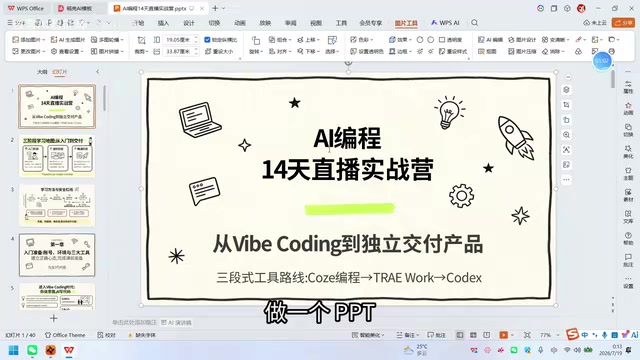Expand the Align (对齐) dropdown
Screen dimensions: 640x360
click(x=290, y=51)
